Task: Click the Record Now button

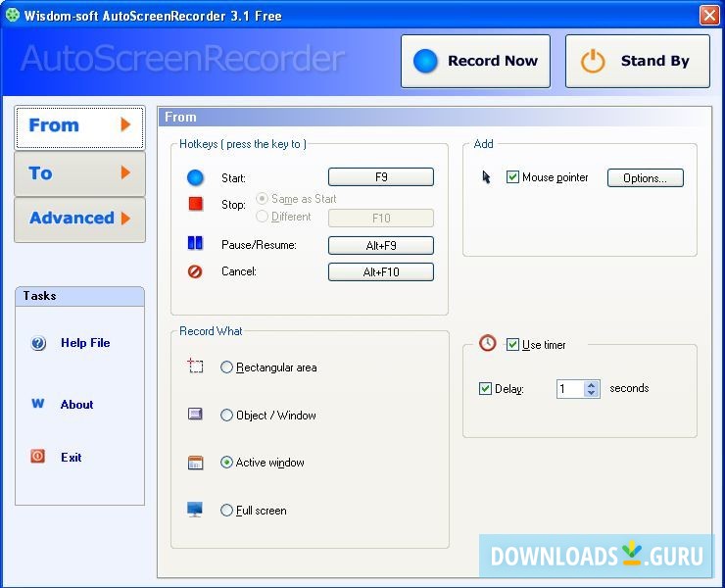Action: [x=476, y=61]
